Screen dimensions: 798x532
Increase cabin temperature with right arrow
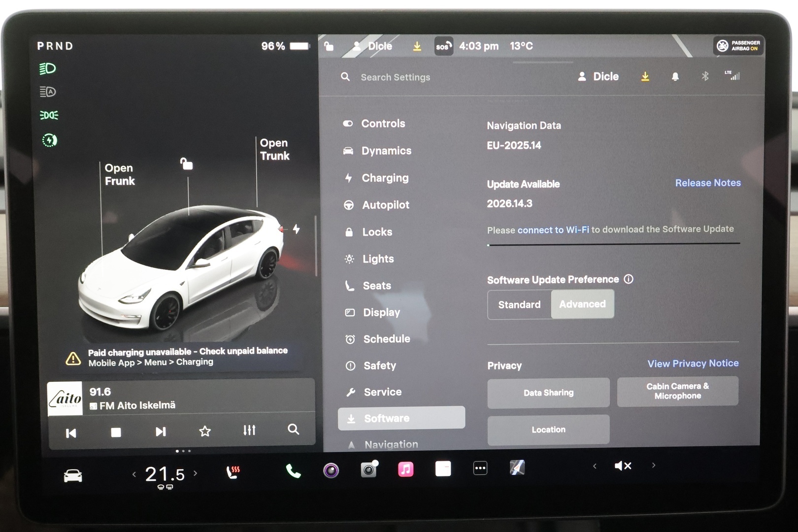coord(196,473)
